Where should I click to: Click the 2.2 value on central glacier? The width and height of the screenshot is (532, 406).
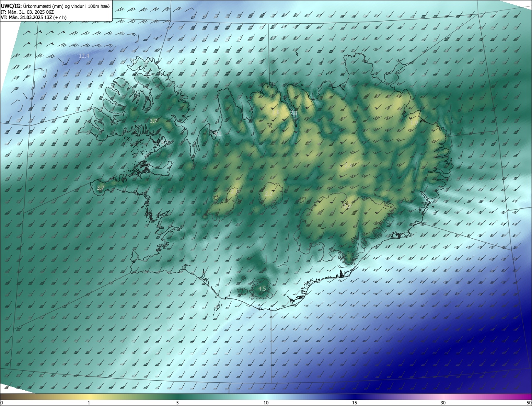[x=269, y=194]
